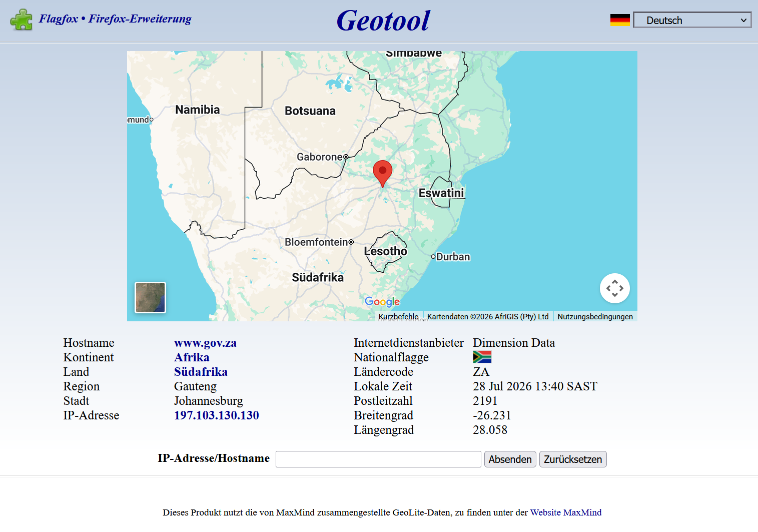758x532 pixels.
Task: Click the Dimension Data provider value
Action: 514,343
